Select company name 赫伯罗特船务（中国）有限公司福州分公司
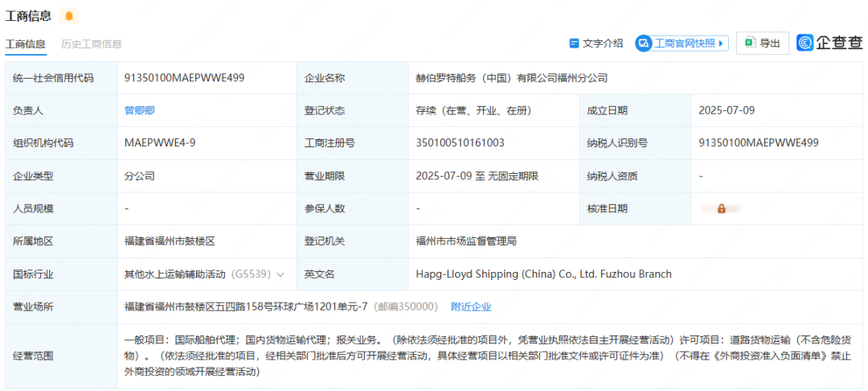Image resolution: width=868 pixels, height=391 pixels. [x=511, y=77]
